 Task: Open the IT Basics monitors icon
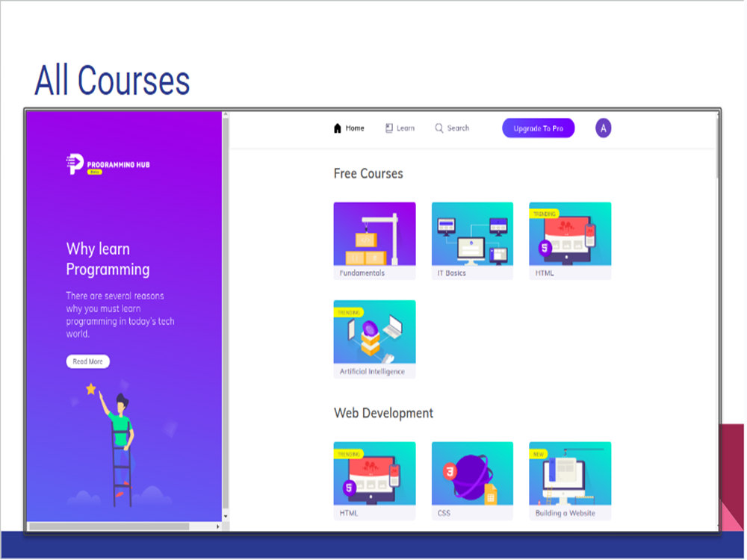pyautogui.click(x=472, y=235)
